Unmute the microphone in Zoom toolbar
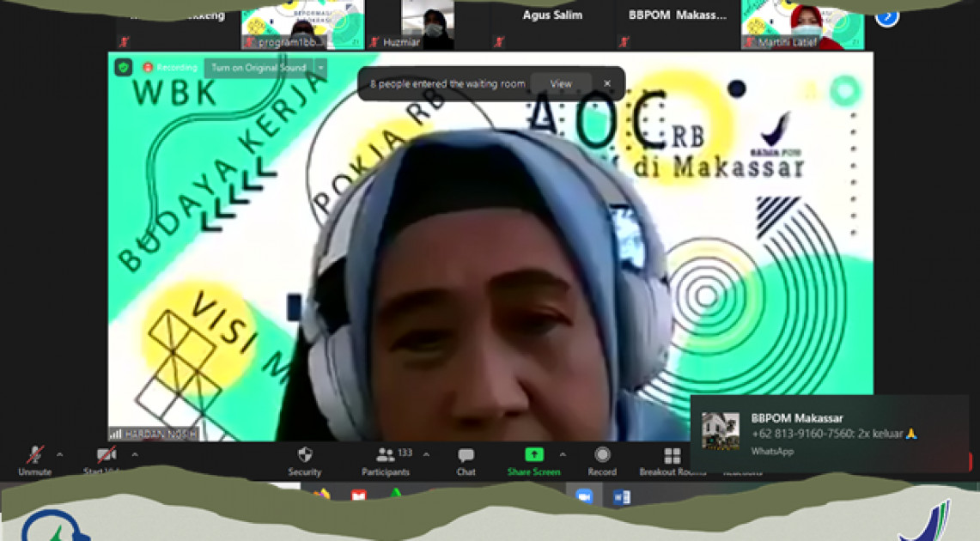Screen dimensions: 980x541 pos(35,461)
